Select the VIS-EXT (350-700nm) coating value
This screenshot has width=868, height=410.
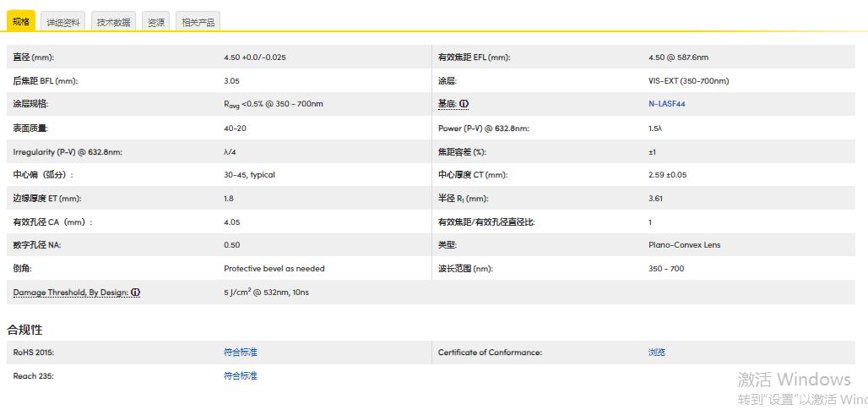(x=688, y=81)
